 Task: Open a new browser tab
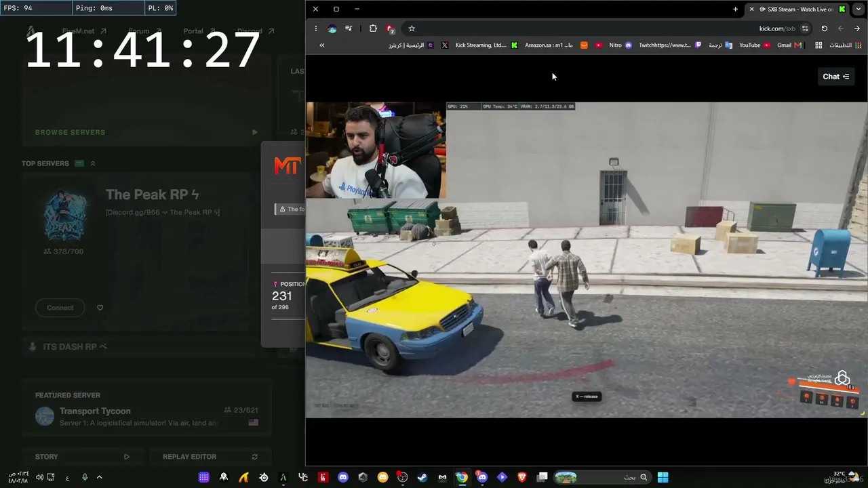pos(735,9)
